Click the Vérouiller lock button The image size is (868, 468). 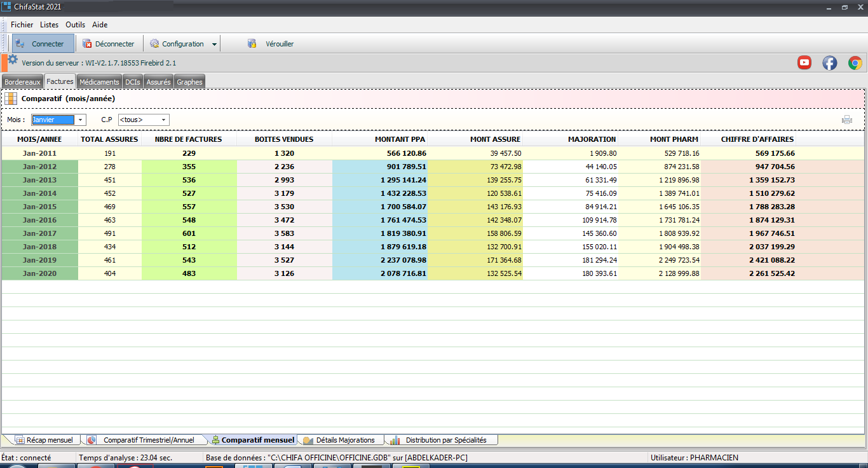click(271, 44)
